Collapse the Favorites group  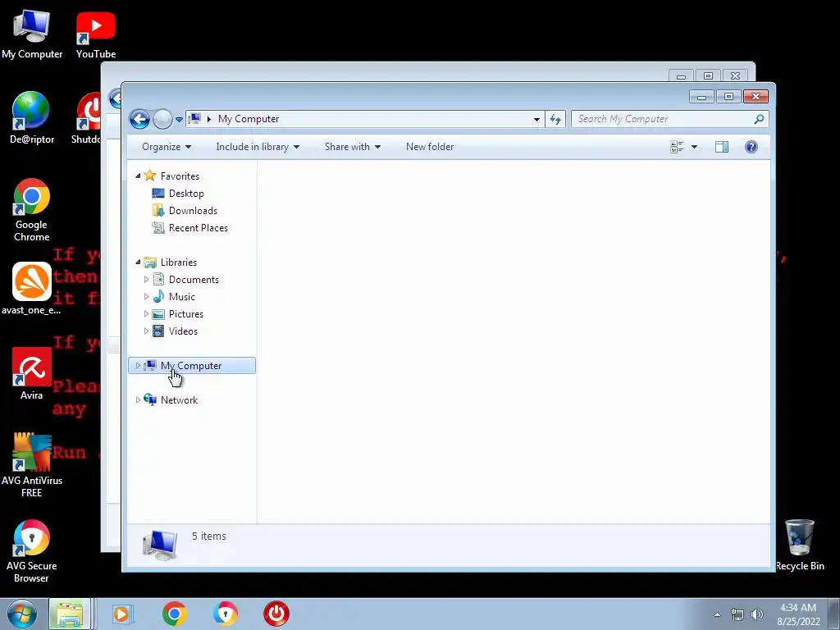pos(138,176)
